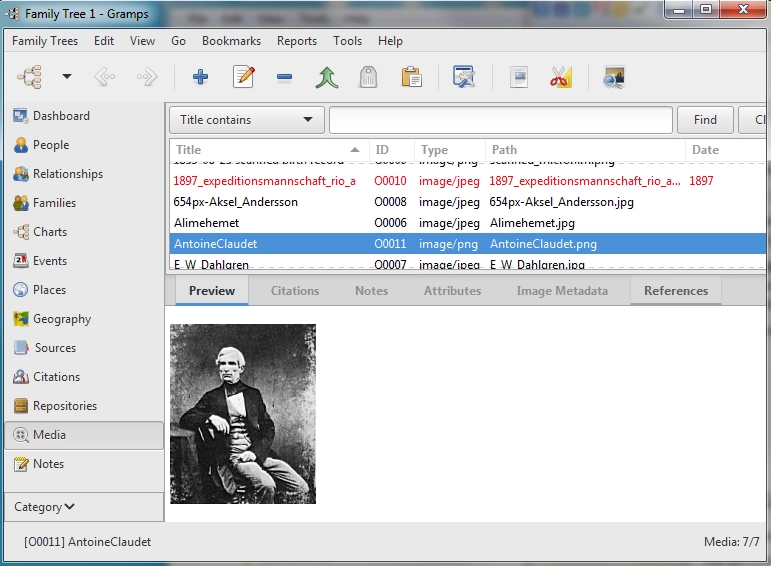Click the Alimehemet.jpg path cell
771x566 pixels.
(x=532, y=223)
